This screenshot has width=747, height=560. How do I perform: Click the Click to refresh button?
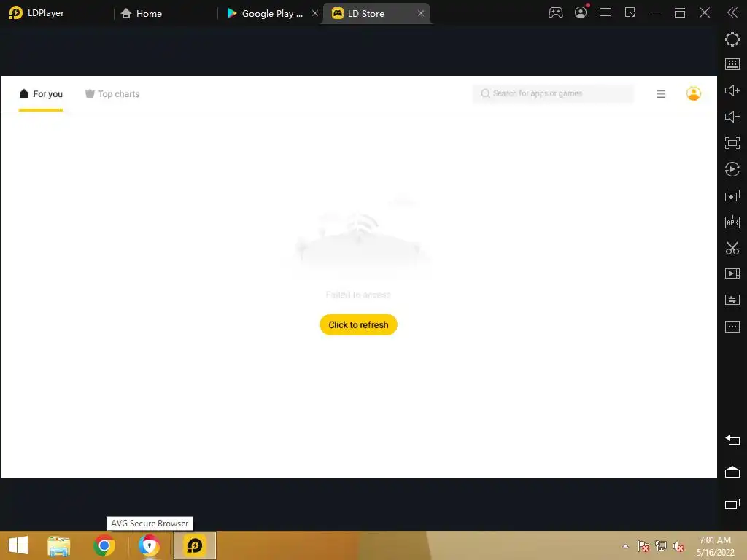coord(358,324)
